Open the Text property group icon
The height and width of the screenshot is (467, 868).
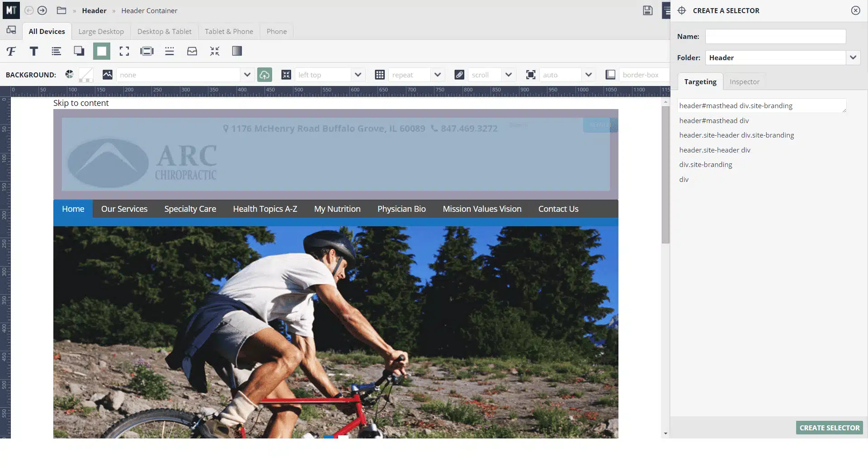(x=34, y=51)
